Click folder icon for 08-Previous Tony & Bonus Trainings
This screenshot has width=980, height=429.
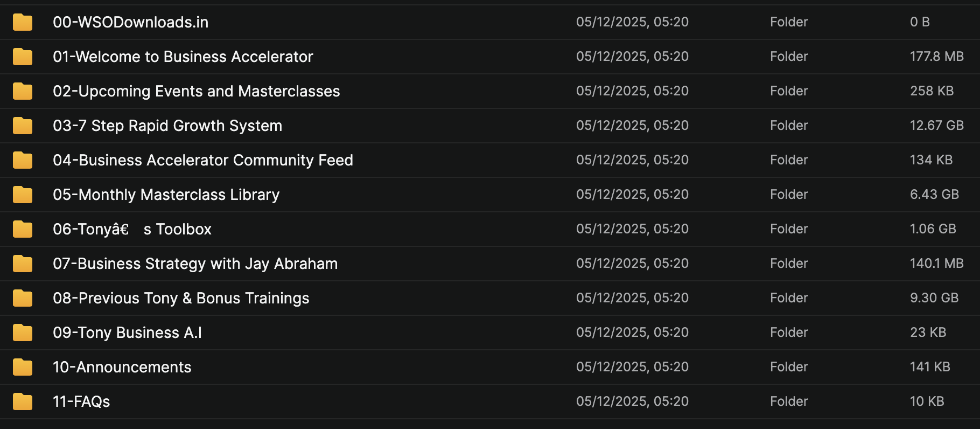(23, 298)
